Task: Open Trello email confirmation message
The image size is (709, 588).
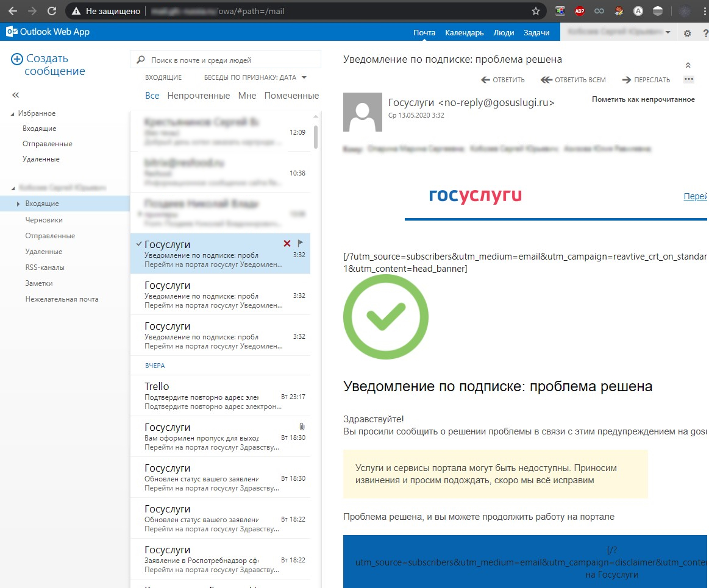Action: coord(220,396)
